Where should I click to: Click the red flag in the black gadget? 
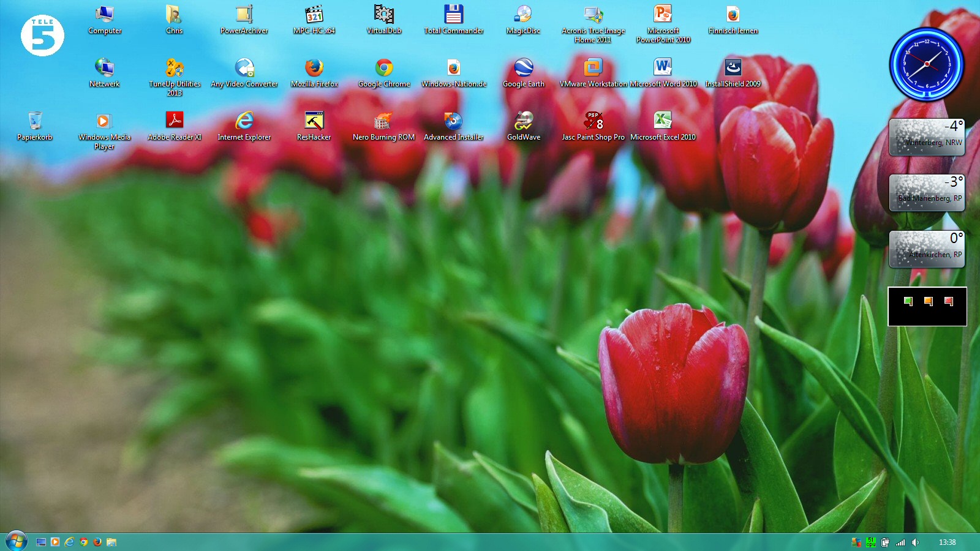coord(949,301)
